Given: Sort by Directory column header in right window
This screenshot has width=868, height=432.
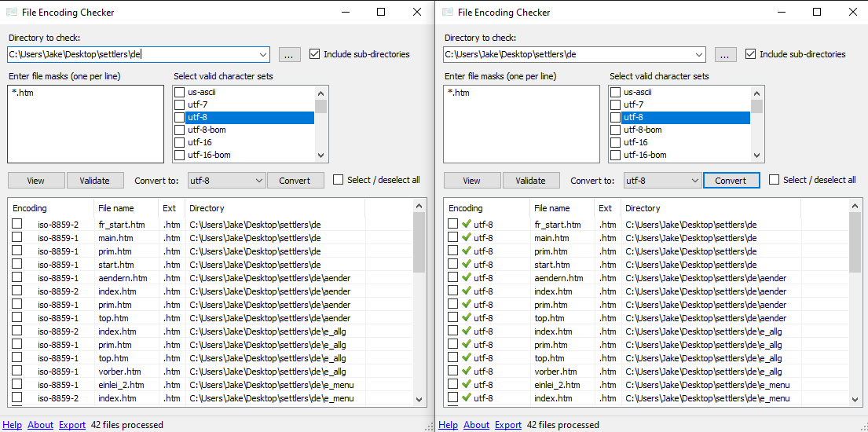Looking at the screenshot, I should pos(712,208).
